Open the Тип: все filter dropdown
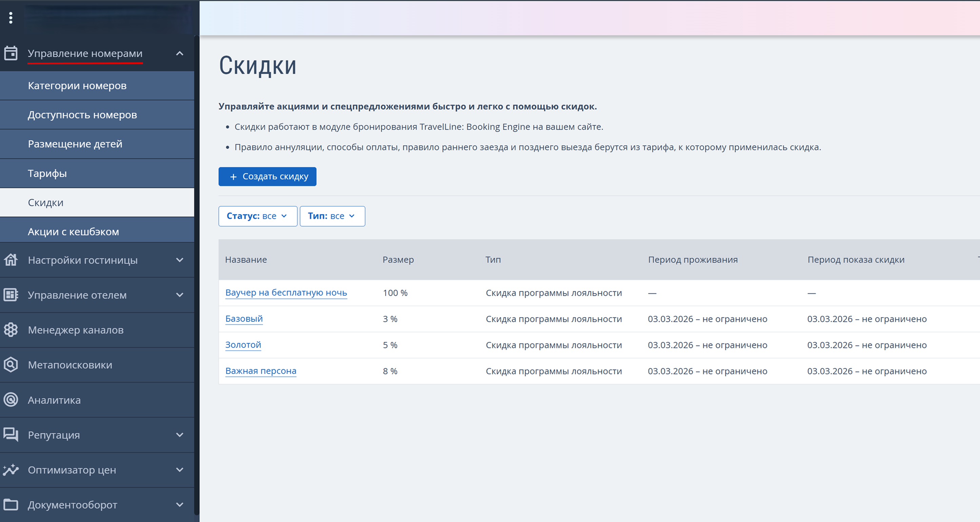 coord(332,216)
